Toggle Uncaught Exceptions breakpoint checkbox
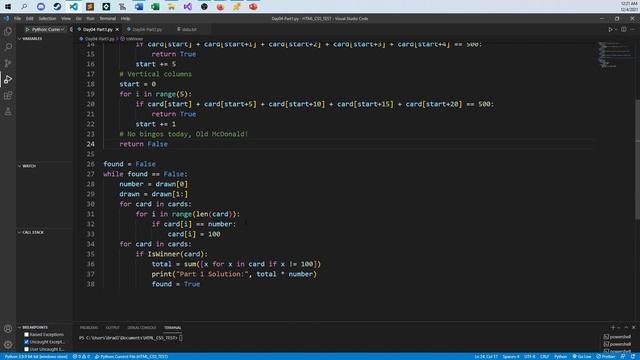 (x=27, y=342)
